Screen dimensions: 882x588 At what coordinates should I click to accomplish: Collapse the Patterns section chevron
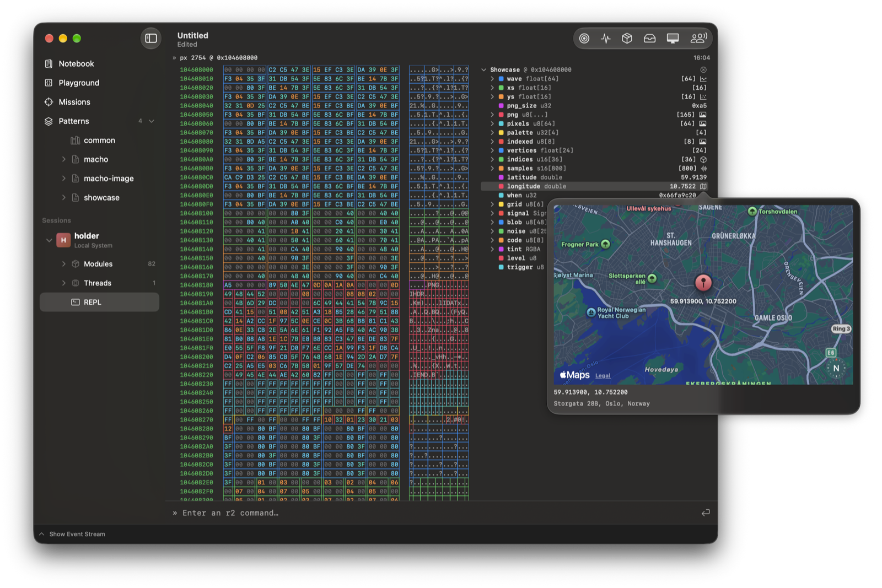click(x=152, y=121)
